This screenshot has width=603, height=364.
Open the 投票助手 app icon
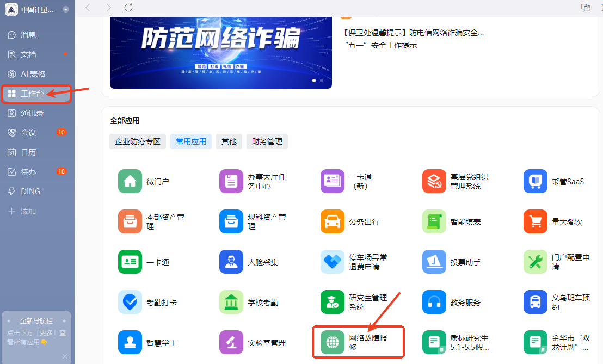click(434, 262)
